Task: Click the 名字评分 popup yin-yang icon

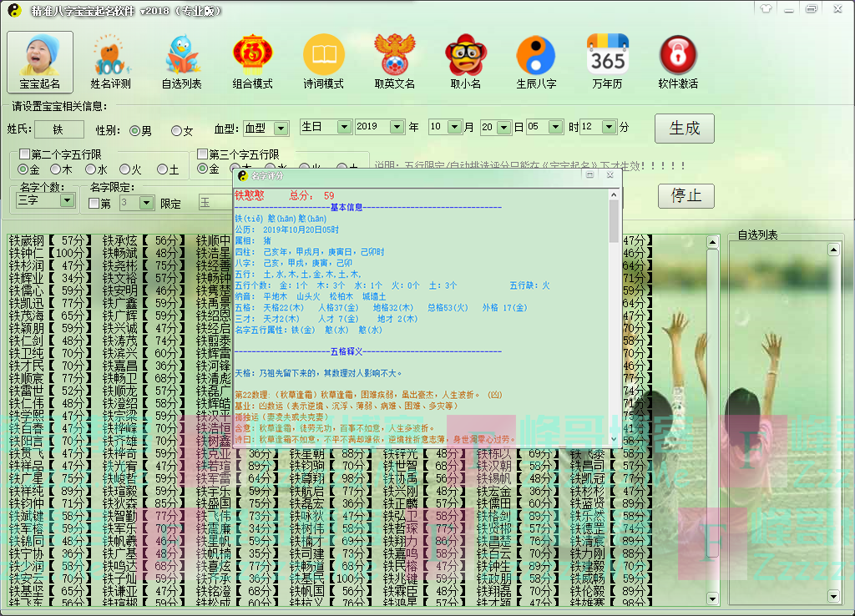Action: 243,175
